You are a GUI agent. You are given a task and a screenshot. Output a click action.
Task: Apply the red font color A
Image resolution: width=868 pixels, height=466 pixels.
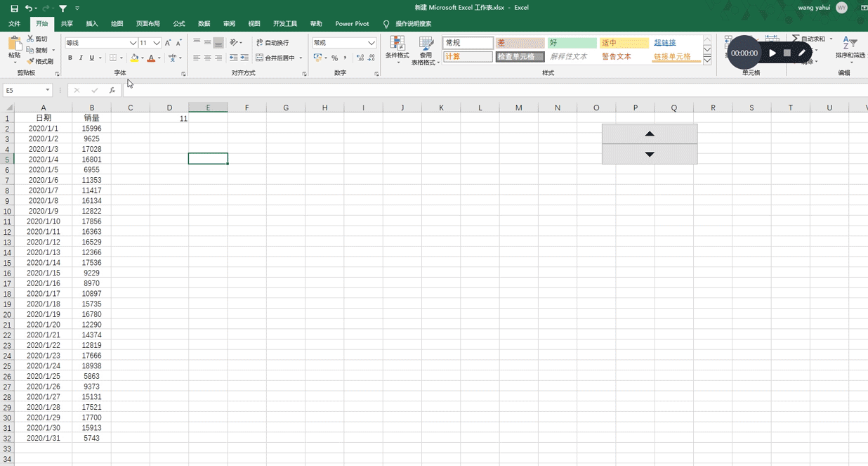point(151,58)
